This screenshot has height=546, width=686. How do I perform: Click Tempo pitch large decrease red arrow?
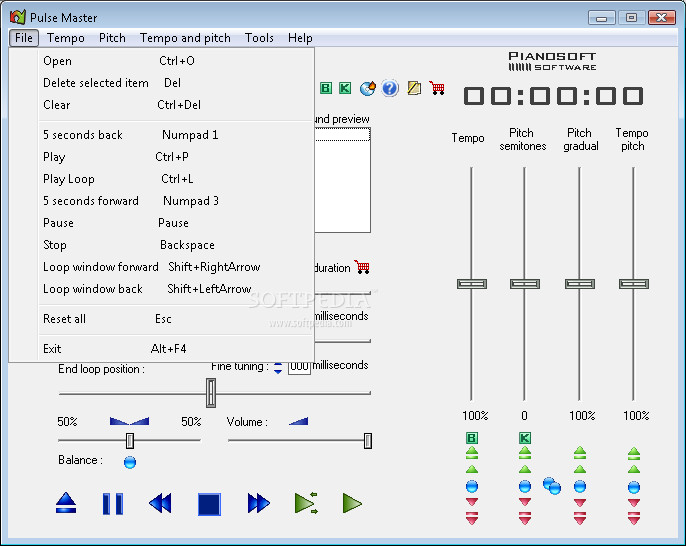pyautogui.click(x=634, y=518)
